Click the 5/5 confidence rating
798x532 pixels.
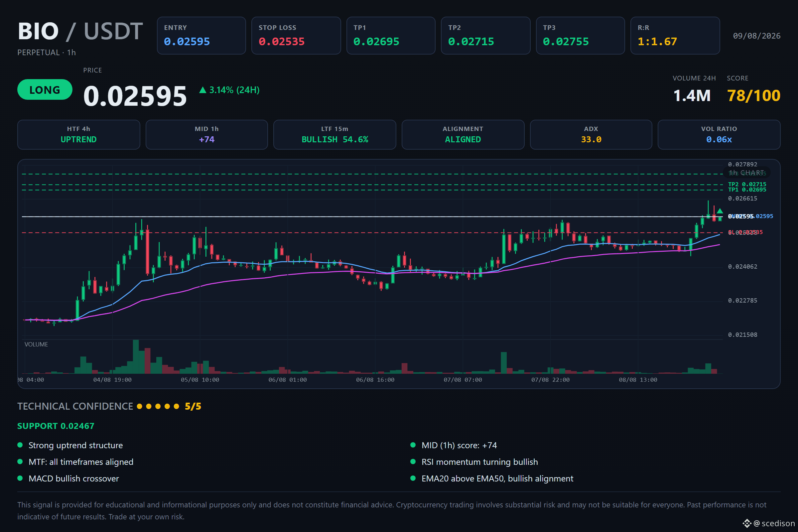coord(193,406)
